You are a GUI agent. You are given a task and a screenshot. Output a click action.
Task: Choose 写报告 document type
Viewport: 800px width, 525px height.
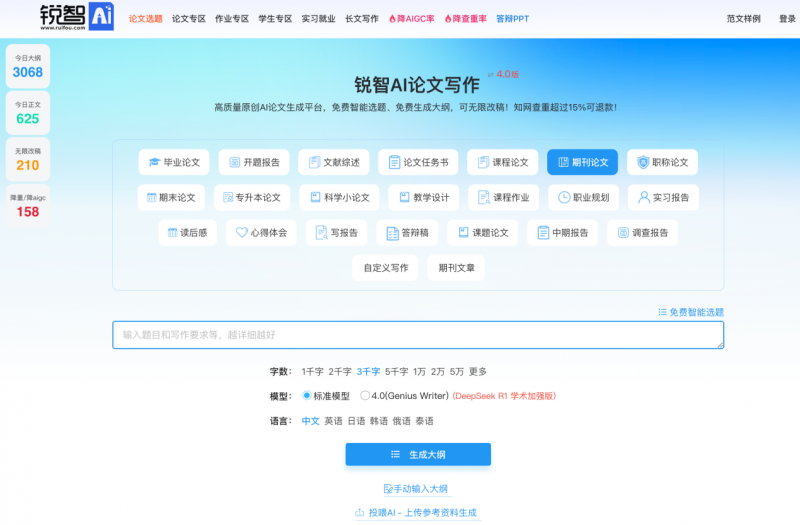(x=337, y=233)
